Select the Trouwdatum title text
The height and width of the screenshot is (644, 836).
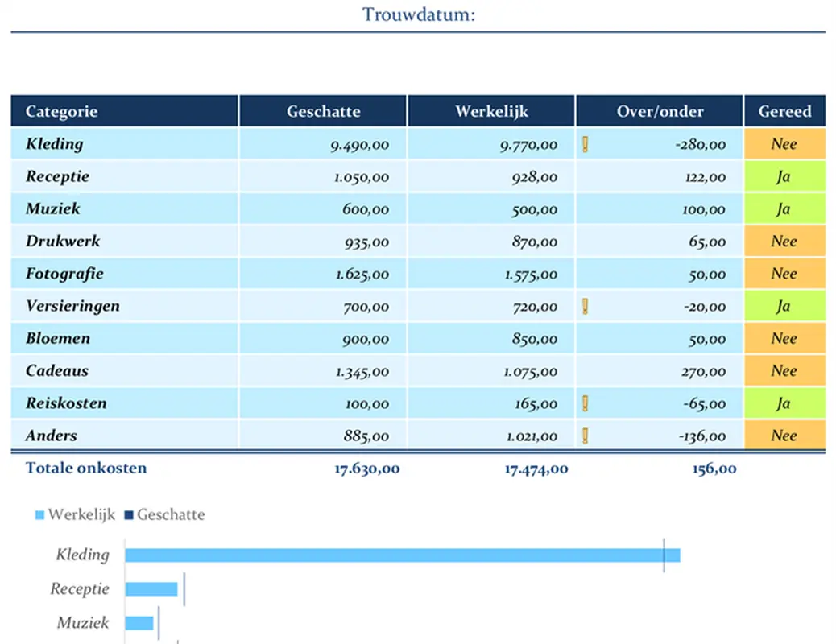click(x=418, y=14)
